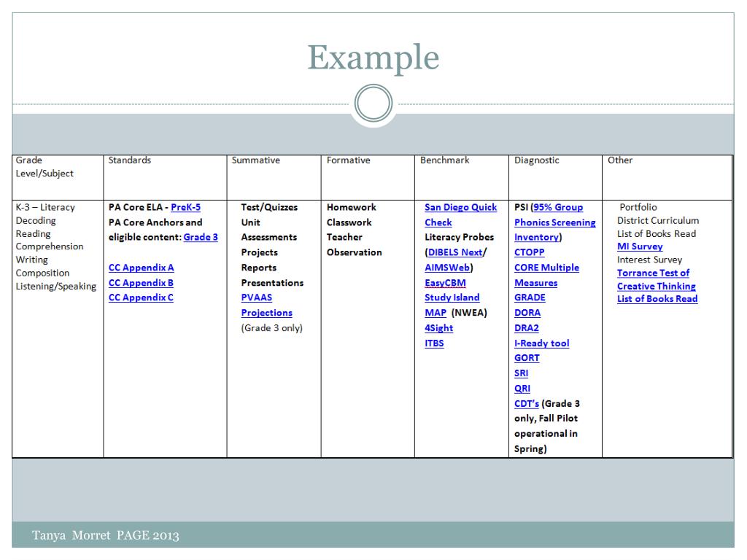Open the PreK-5 link
This screenshot has width=747, height=560.
[x=185, y=207]
